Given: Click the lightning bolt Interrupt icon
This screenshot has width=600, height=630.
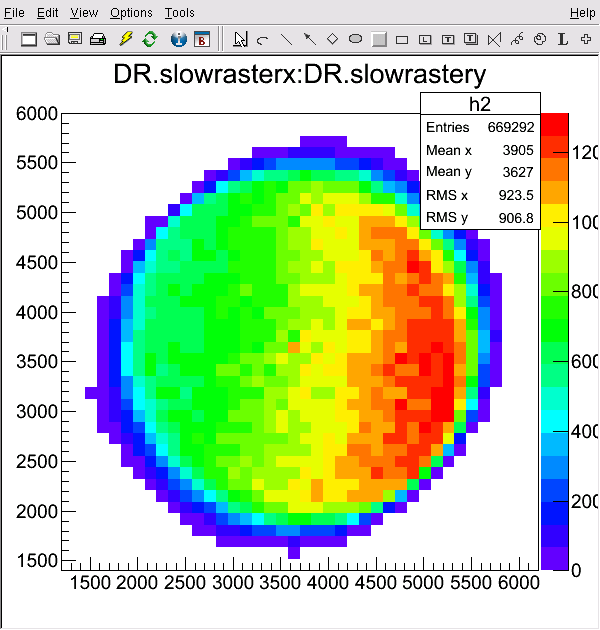Looking at the screenshot, I should tap(126, 39).
